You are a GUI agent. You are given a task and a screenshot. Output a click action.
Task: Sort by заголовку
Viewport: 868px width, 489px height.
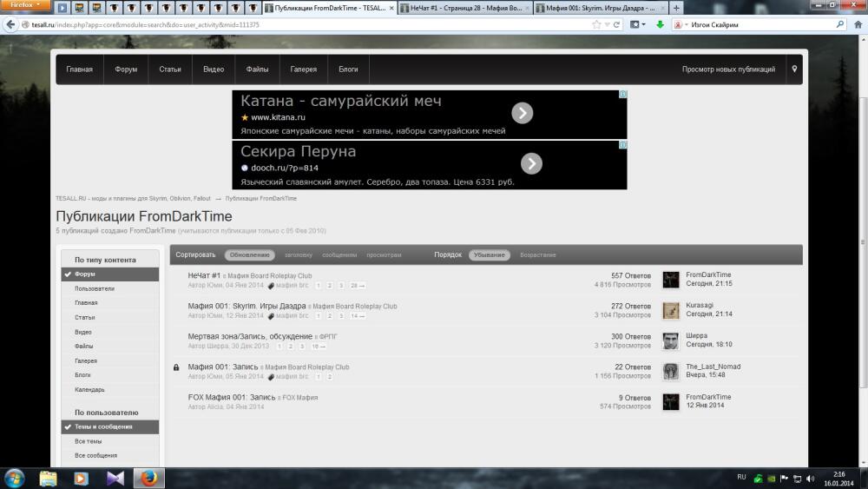point(299,254)
